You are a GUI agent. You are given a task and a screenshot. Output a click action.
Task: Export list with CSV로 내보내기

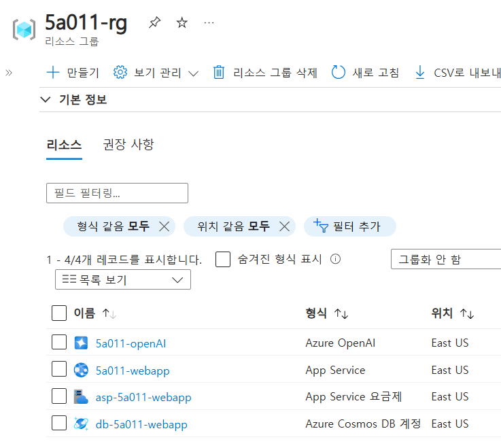point(457,73)
